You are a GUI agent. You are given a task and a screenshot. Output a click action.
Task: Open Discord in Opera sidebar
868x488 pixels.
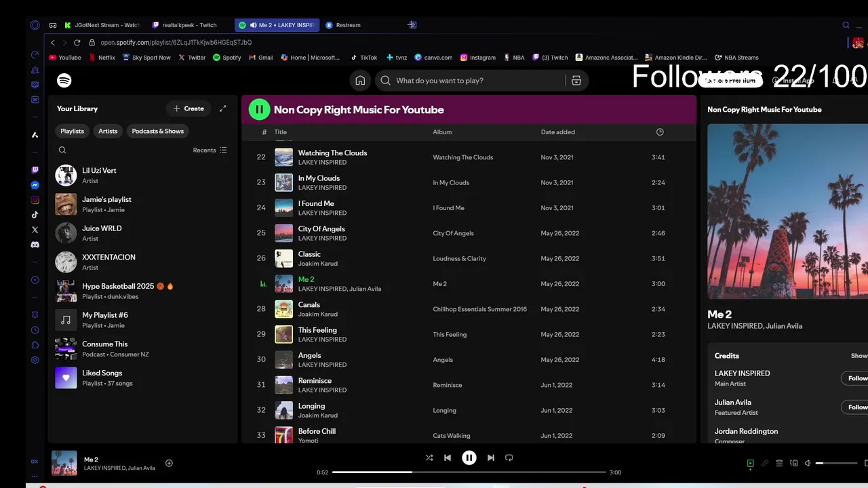[35, 245]
